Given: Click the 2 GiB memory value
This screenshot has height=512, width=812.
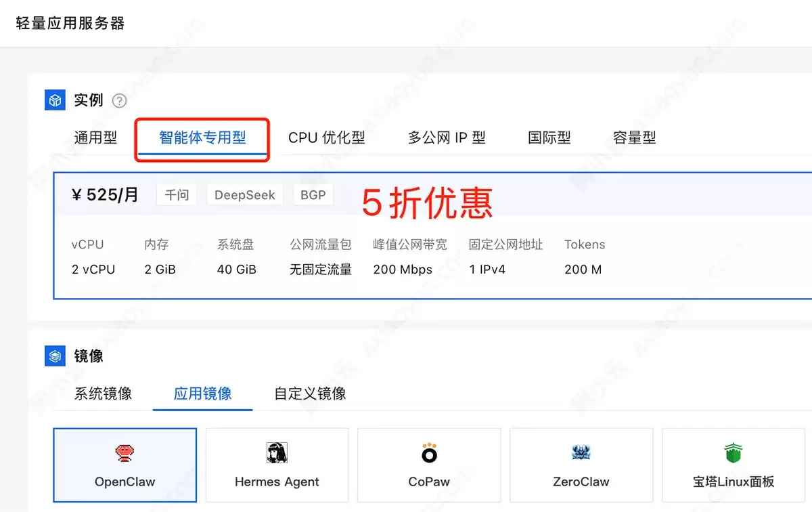Looking at the screenshot, I should (x=160, y=270).
